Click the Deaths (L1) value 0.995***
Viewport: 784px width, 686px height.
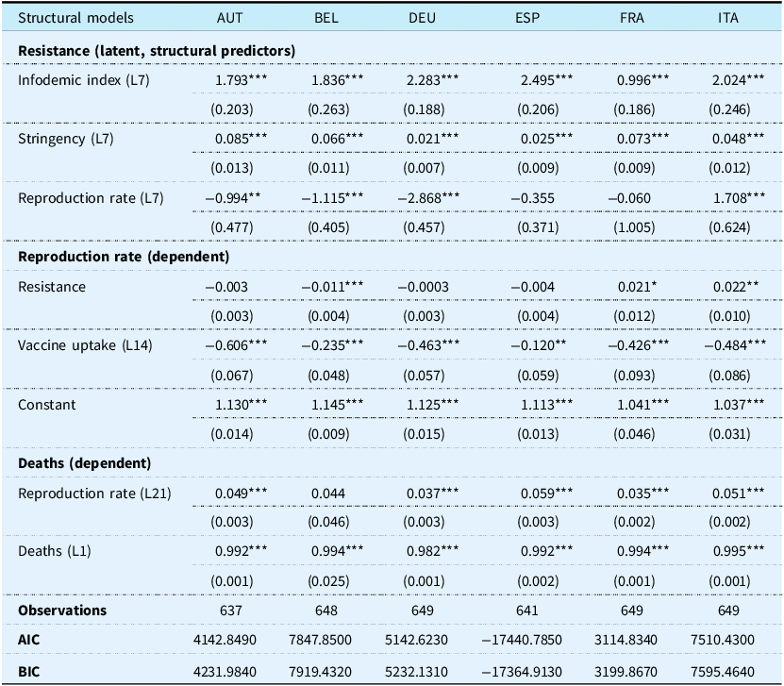click(x=739, y=551)
